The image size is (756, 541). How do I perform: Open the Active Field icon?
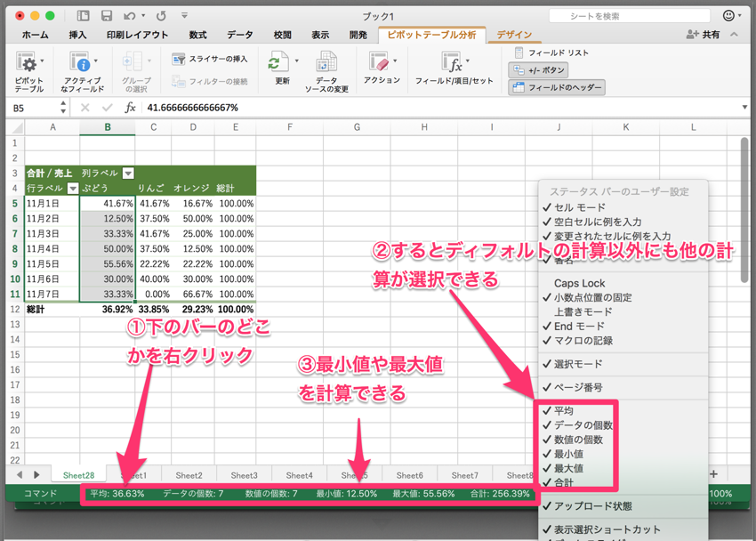coord(80,62)
